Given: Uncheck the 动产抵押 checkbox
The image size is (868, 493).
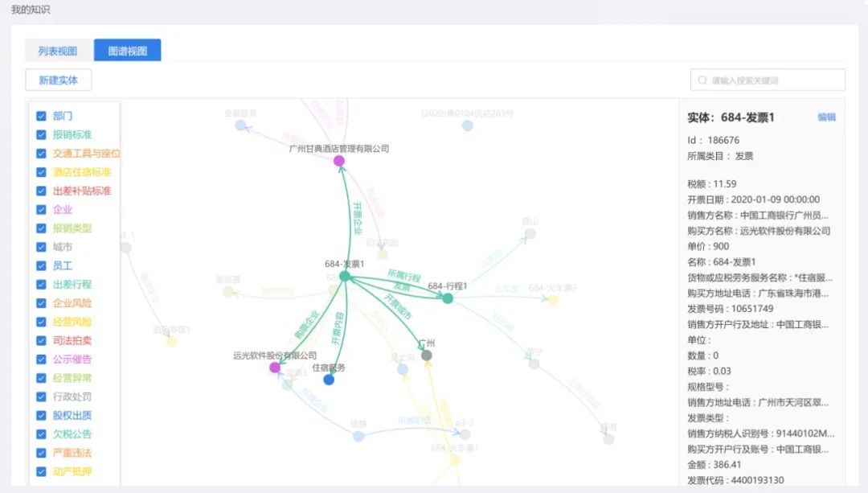Looking at the screenshot, I should [x=41, y=471].
